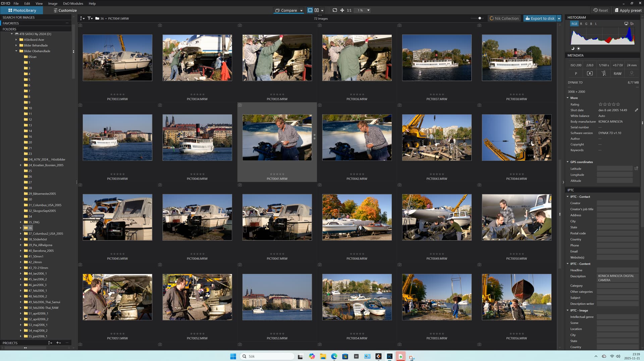Adjust the thumbnail size slider
Screen dimensions: 644x361
coord(480,18)
